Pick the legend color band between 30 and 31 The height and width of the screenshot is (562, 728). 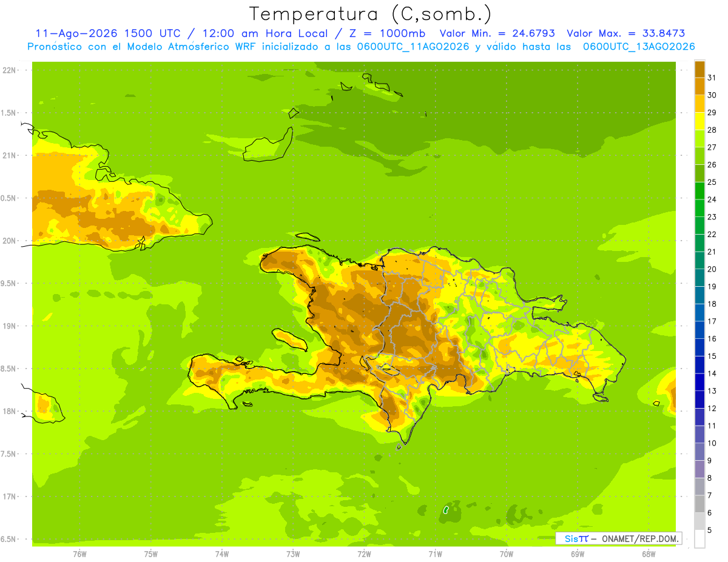coord(699,86)
